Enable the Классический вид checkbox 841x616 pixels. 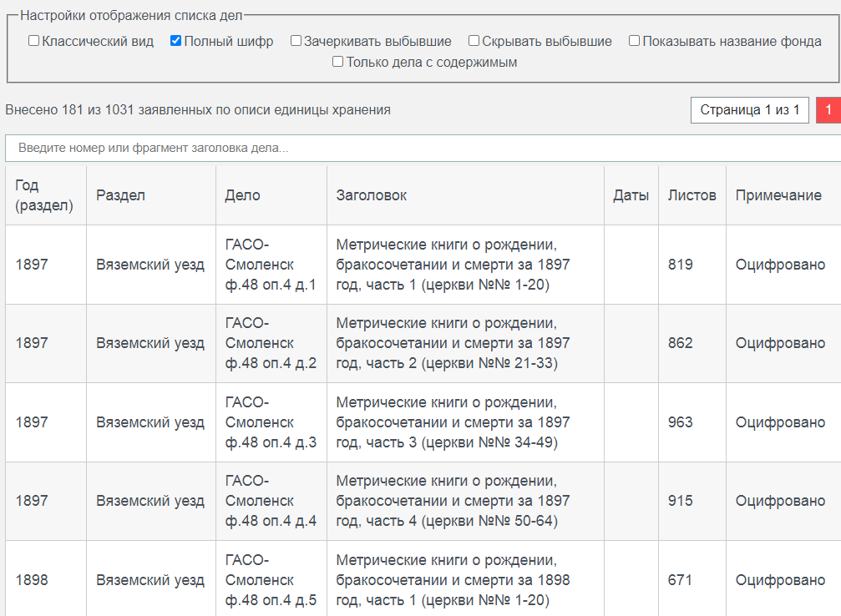coord(33,41)
